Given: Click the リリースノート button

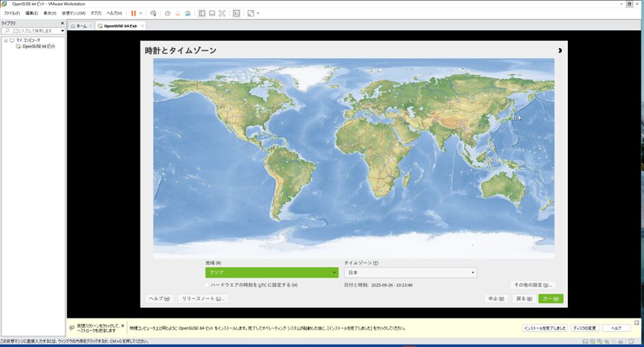Looking at the screenshot, I should click(x=203, y=298).
